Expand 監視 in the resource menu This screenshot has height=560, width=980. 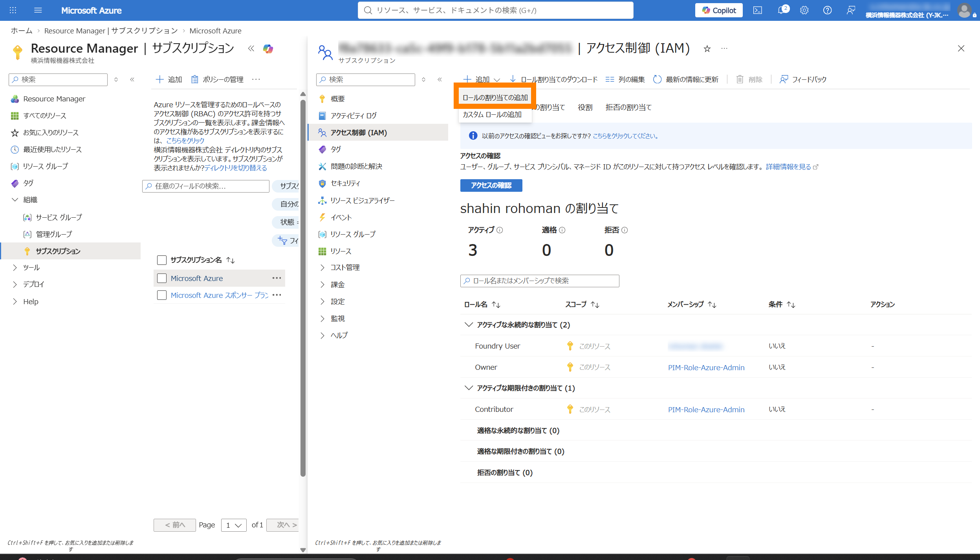pyautogui.click(x=322, y=318)
